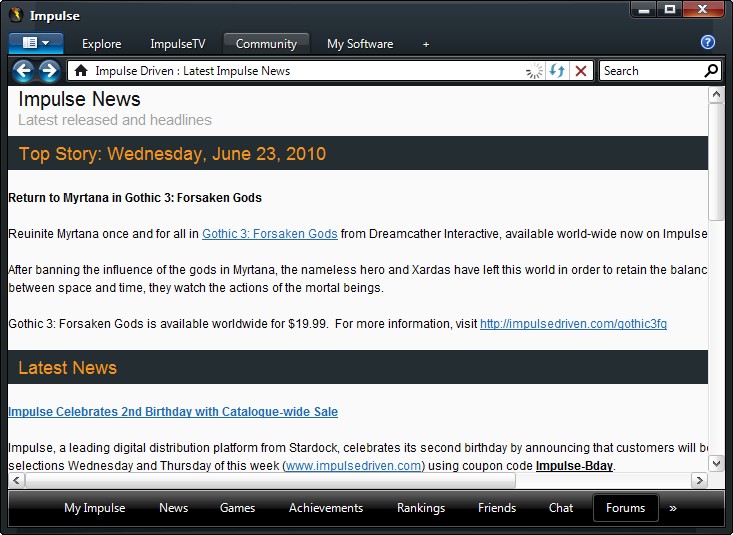Viewport: 733px width, 535px height.
Task: Open My Impulse in the bottom bar
Action: (94, 508)
